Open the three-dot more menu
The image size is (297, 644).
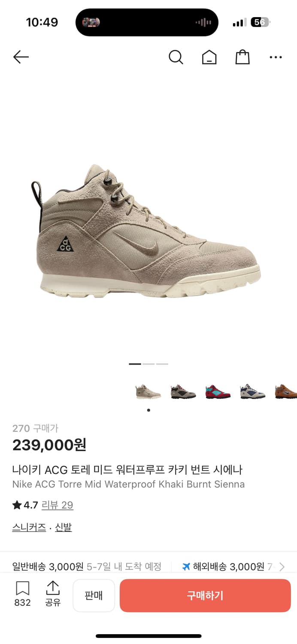click(x=276, y=57)
